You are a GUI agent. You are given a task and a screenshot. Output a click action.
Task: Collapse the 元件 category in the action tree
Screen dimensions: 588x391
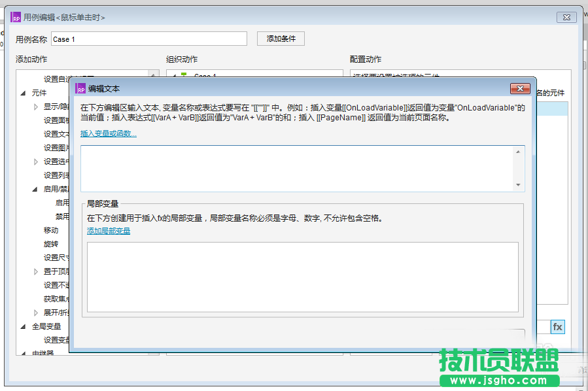click(x=24, y=93)
